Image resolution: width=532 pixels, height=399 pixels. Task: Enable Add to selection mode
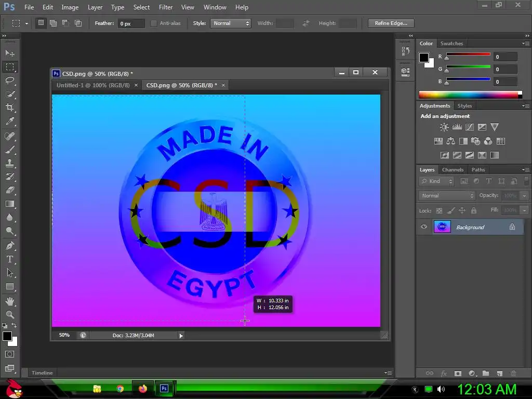[x=54, y=23]
